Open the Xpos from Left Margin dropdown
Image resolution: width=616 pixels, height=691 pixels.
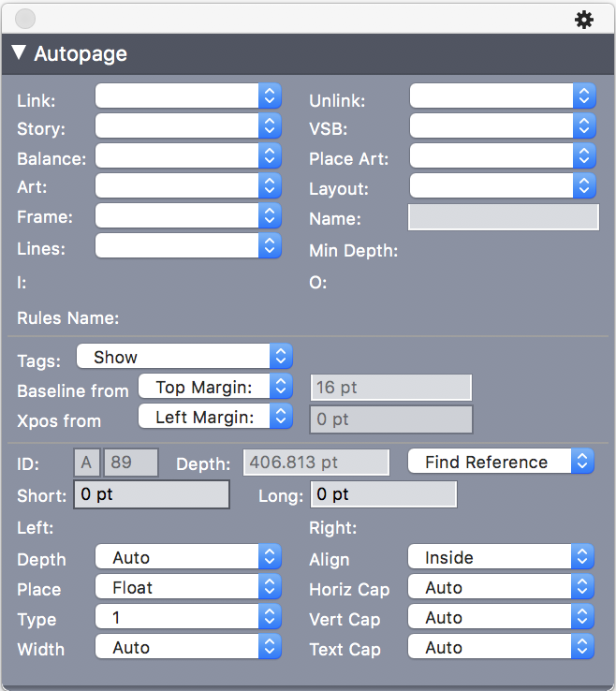point(215,417)
